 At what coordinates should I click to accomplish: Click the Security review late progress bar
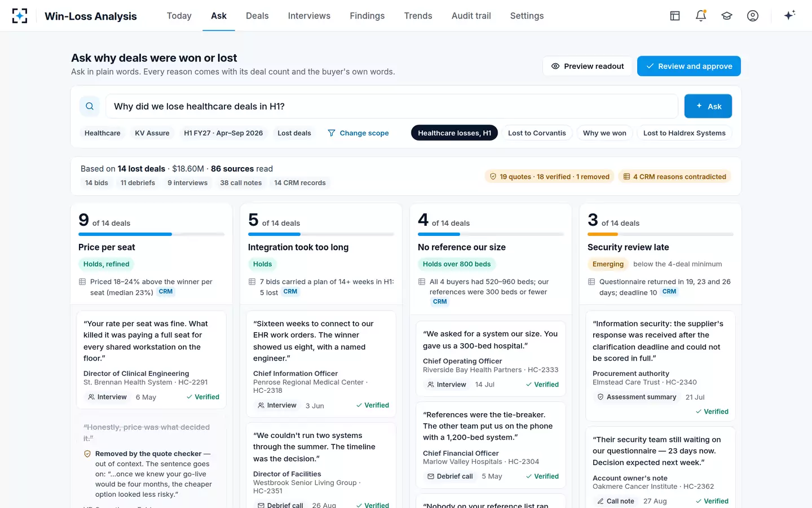click(x=660, y=234)
